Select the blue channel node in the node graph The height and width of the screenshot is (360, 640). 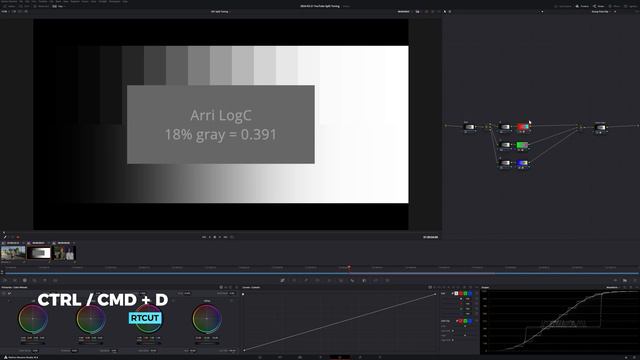click(522, 163)
